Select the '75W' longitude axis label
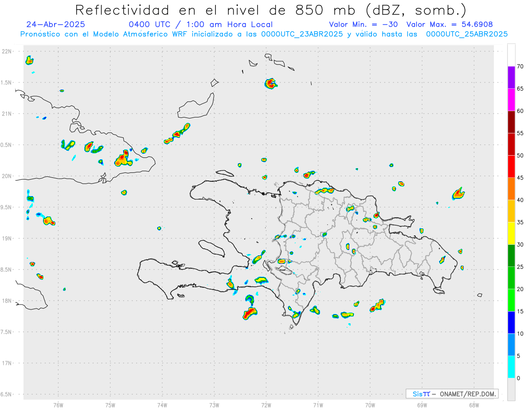Viewport: 532px width, 411px height. [110, 405]
